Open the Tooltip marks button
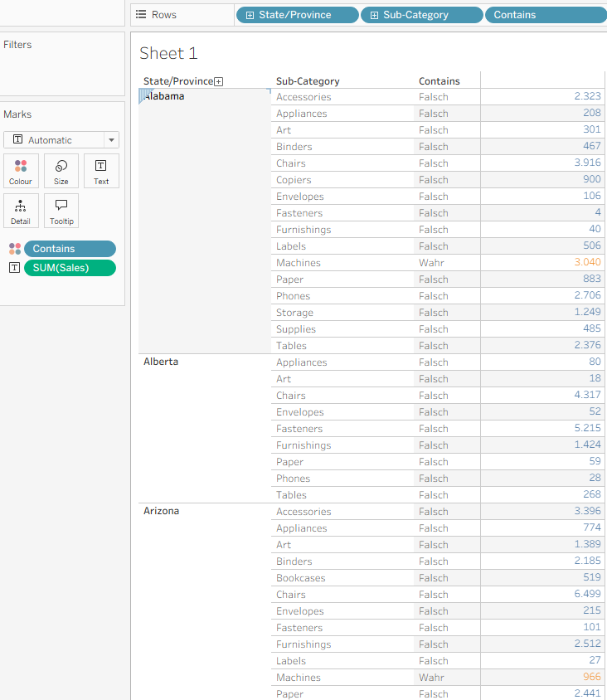Screen dimensions: 607x700 click(x=61, y=211)
